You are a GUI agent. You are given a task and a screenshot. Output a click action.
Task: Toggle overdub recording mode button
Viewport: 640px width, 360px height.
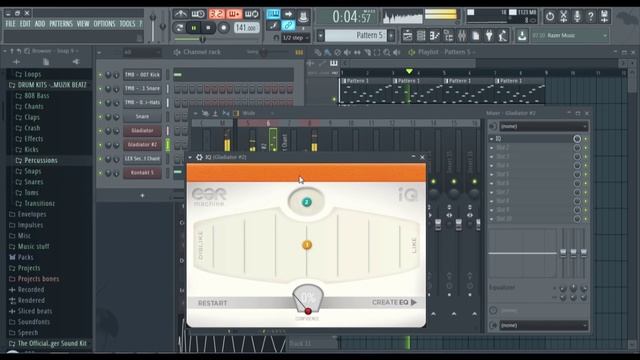pos(234,14)
